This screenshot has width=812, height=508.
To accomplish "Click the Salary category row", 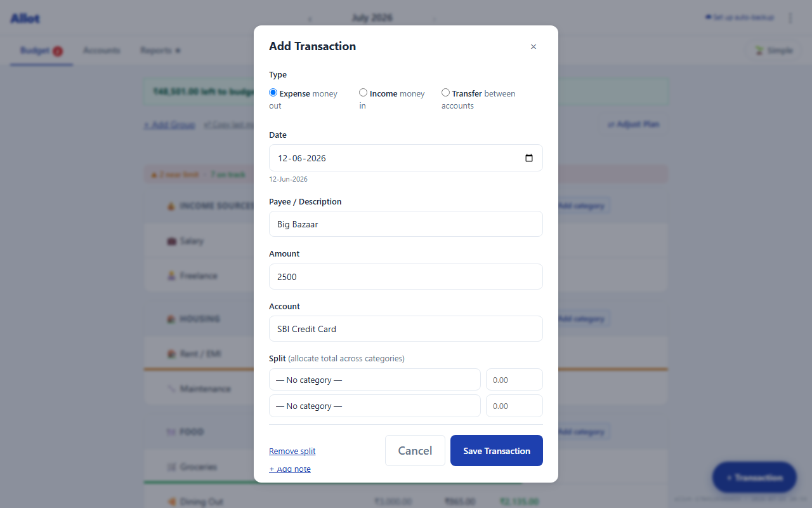I will (406, 241).
